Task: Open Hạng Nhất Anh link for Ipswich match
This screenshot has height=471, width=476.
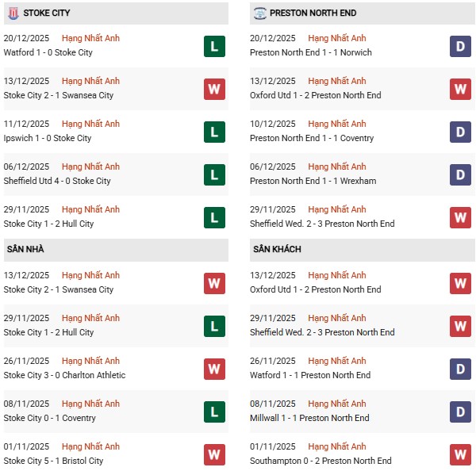Action: pos(90,124)
